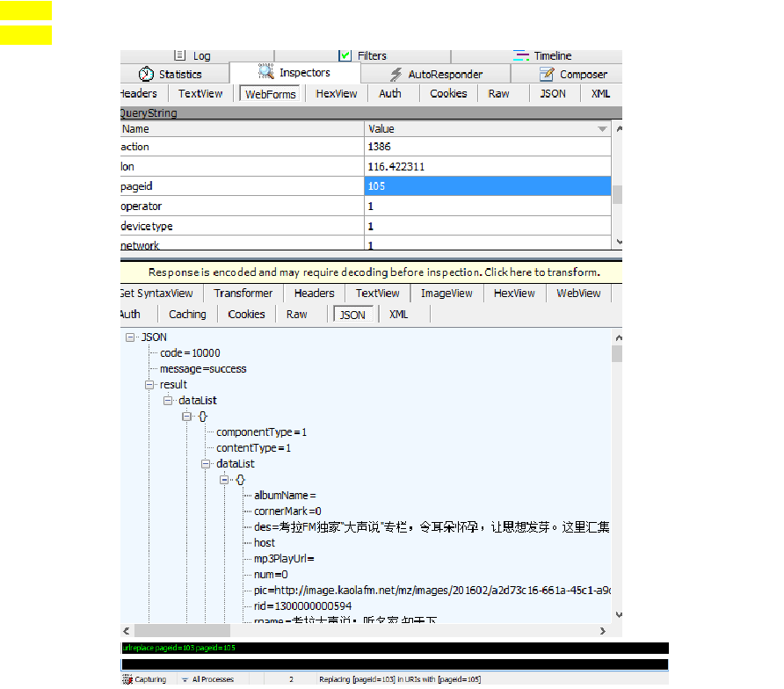Select the pageid value 105 cell

pyautogui.click(x=488, y=186)
